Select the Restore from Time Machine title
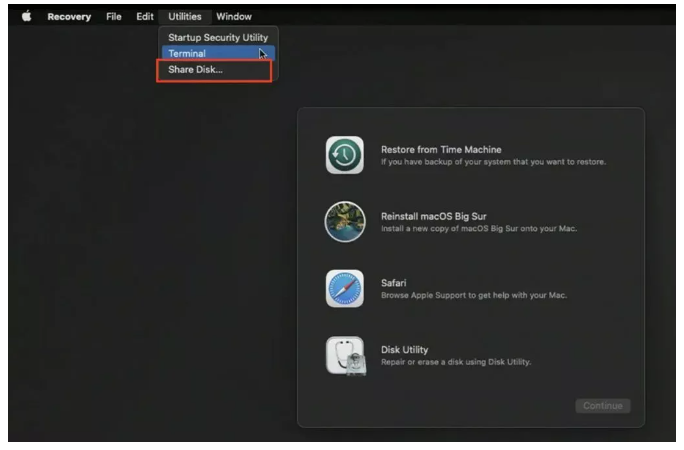 pos(441,149)
